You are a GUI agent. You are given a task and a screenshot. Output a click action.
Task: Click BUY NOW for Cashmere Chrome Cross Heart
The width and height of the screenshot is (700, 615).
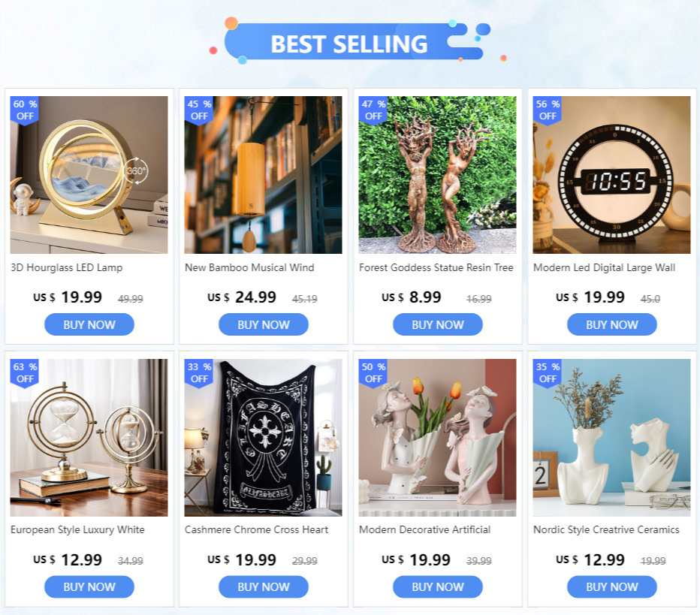coord(264,587)
